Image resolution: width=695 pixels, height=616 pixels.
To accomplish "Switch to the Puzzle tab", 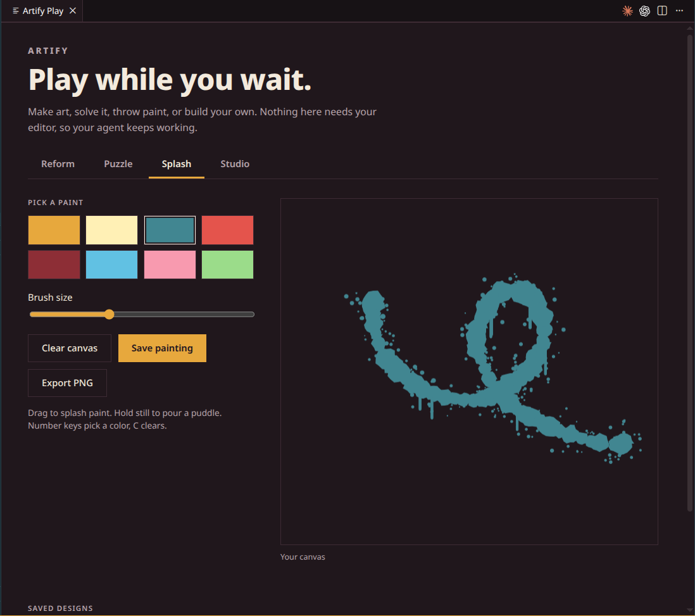I will coord(118,163).
